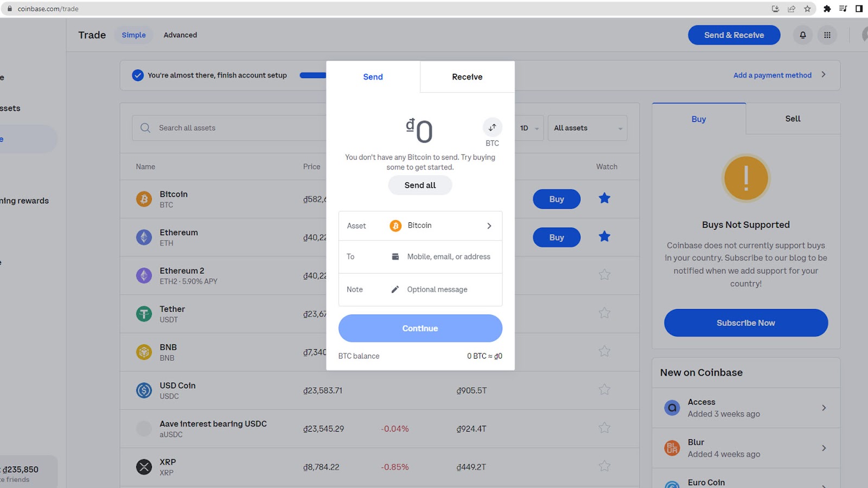The image size is (868, 488).
Task: Add BNB to watchlist star
Action: (604, 351)
